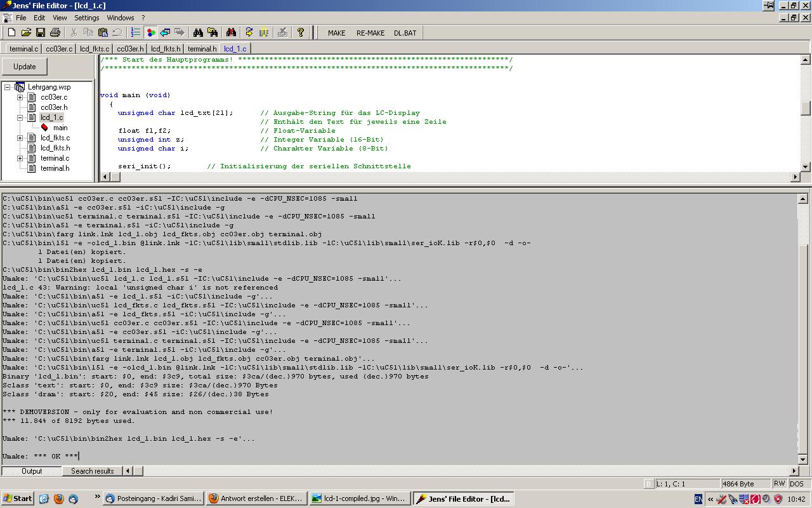This screenshot has width=812, height=508.
Task: Switch to the Search results tab
Action: click(92, 471)
